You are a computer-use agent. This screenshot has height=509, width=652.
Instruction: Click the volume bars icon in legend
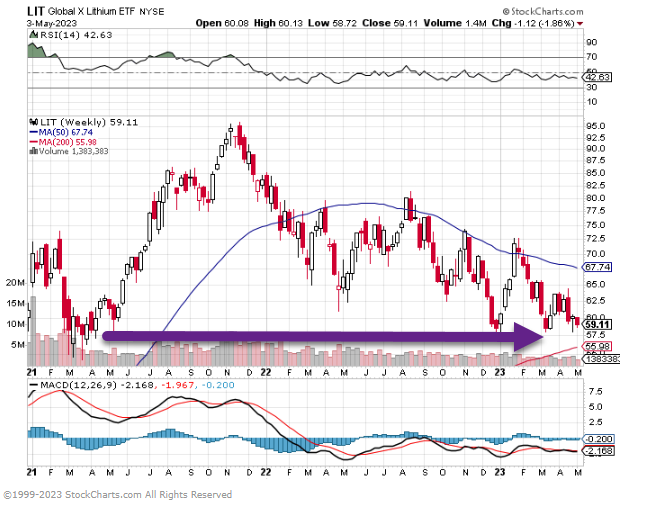click(33, 151)
